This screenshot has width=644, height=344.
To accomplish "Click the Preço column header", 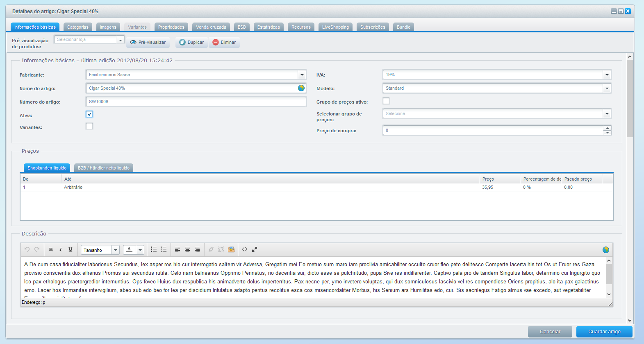I will coord(500,179).
